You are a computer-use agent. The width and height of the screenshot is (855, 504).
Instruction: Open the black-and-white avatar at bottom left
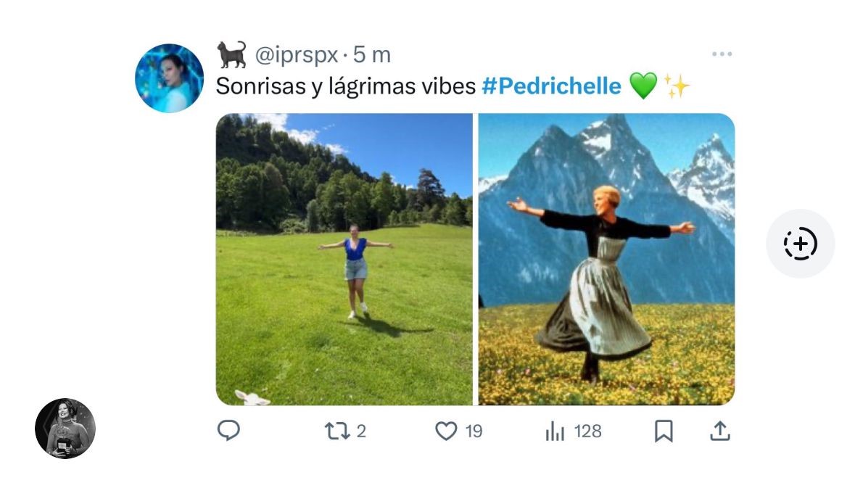point(65,428)
